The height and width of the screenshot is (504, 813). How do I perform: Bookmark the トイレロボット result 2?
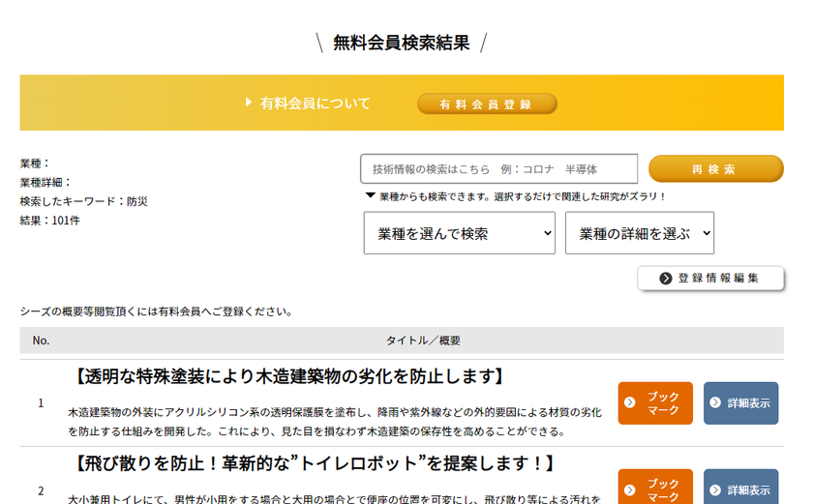[655, 487]
